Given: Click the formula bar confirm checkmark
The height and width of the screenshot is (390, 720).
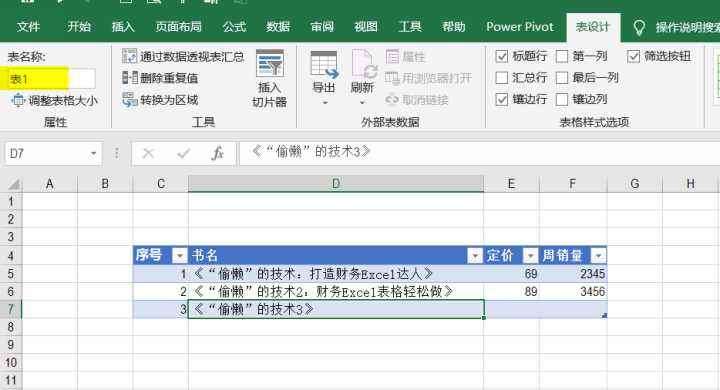Looking at the screenshot, I should [183, 153].
